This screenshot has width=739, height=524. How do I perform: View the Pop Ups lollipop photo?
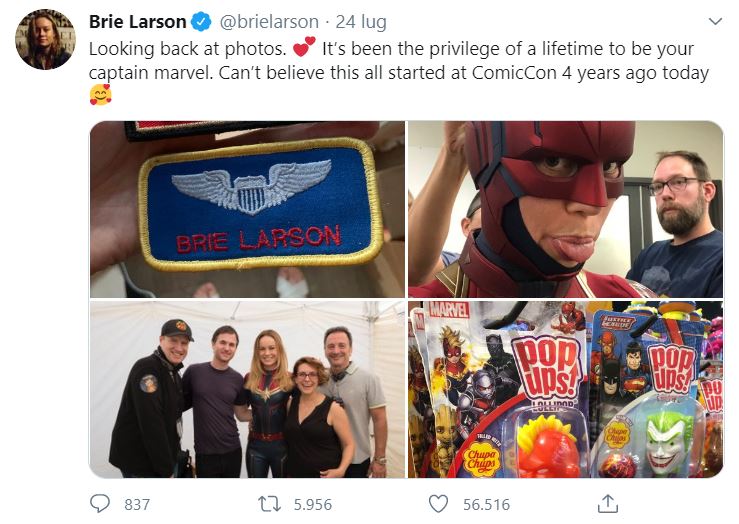566,390
